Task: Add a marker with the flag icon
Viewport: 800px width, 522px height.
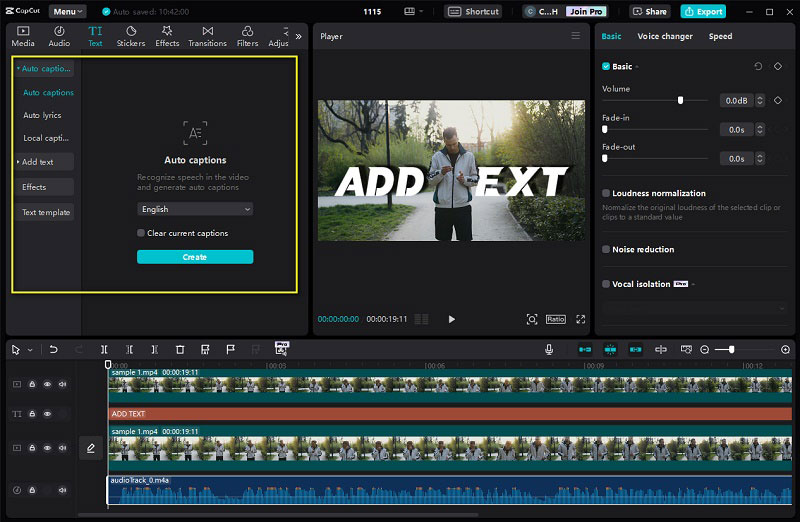Action: point(231,350)
